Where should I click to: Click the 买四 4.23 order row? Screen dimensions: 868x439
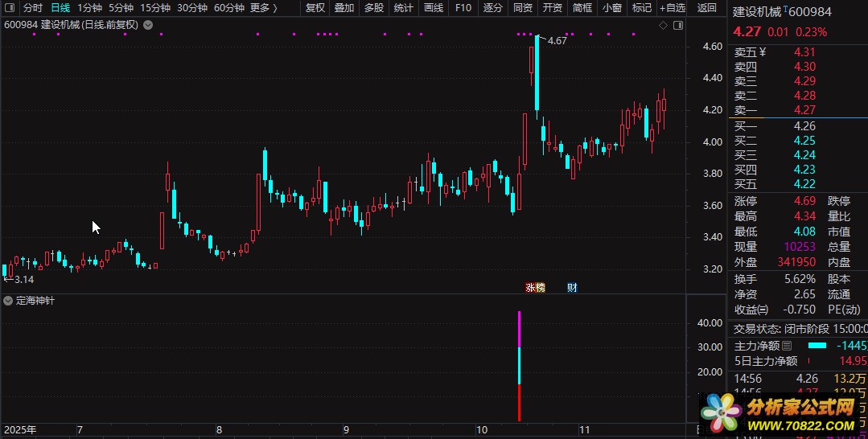797,170
